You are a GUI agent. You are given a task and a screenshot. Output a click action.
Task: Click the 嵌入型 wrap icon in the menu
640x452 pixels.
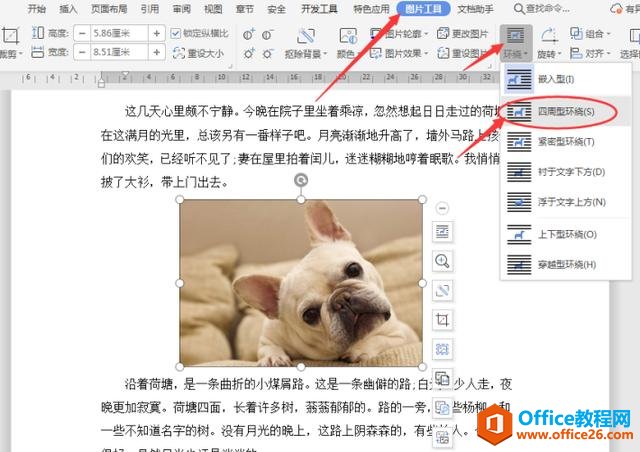point(519,79)
